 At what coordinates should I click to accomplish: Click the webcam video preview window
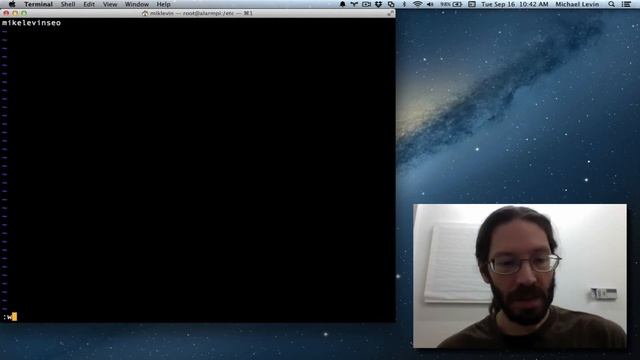coord(520,276)
